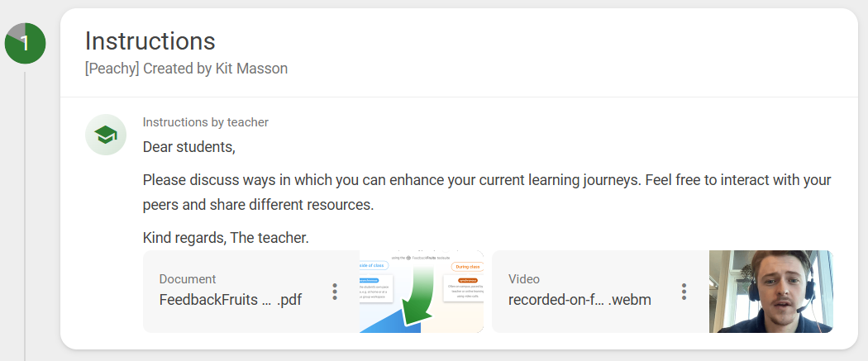
Task: Open the webm video's three-dot menu
Action: pyautogui.click(x=684, y=292)
